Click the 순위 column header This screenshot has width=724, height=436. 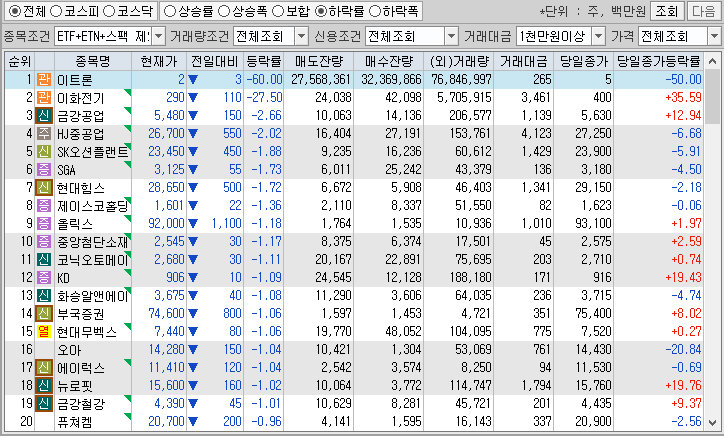click(x=20, y=61)
